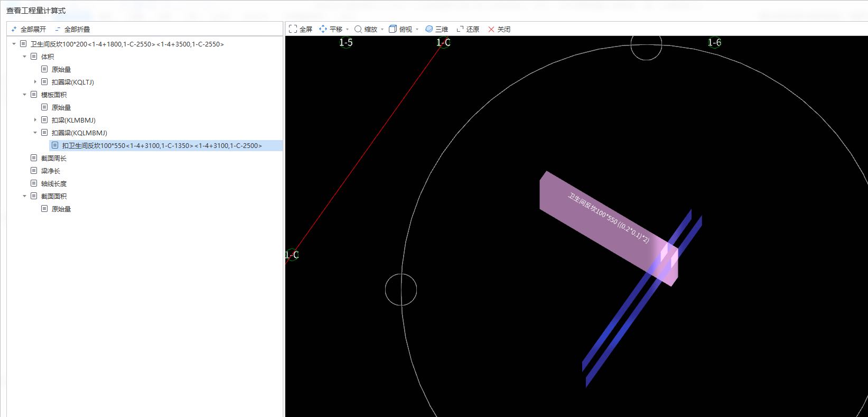Click the 1-5 axis label
This screenshot has width=868, height=417.
[x=346, y=42]
